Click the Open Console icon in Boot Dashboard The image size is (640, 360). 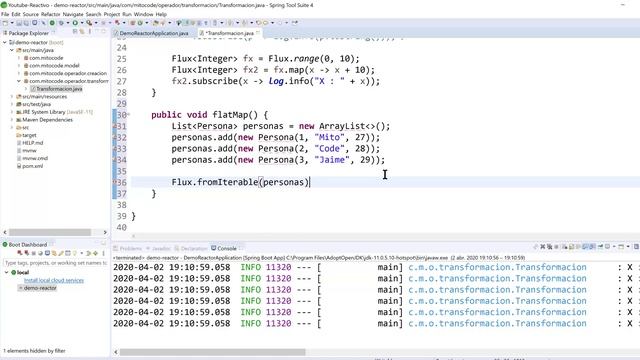47,253
